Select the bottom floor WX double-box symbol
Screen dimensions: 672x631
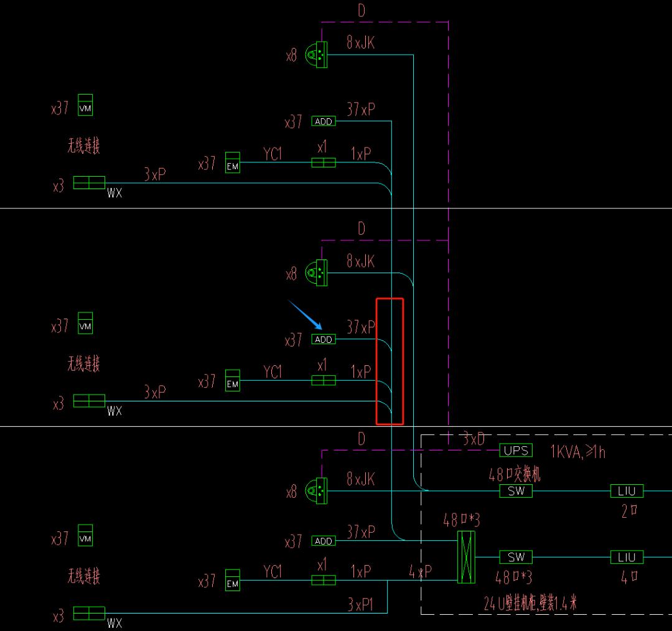click(x=89, y=614)
